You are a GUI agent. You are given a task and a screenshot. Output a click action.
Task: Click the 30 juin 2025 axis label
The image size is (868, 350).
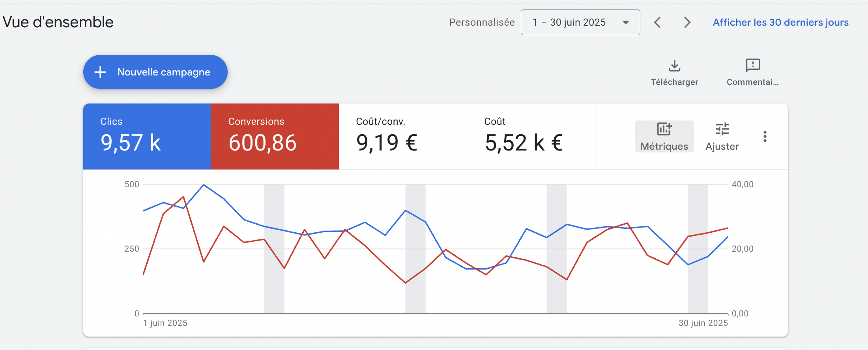[703, 323]
